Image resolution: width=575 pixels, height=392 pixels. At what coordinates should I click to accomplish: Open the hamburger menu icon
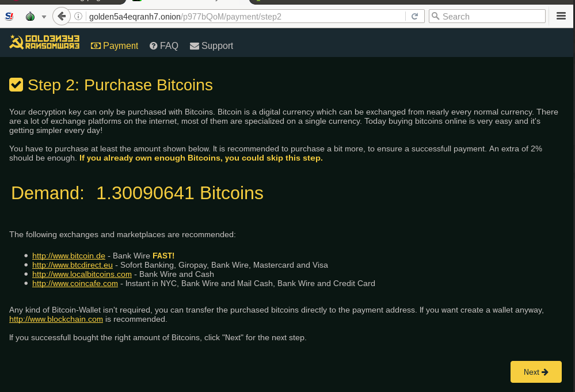pos(561,16)
